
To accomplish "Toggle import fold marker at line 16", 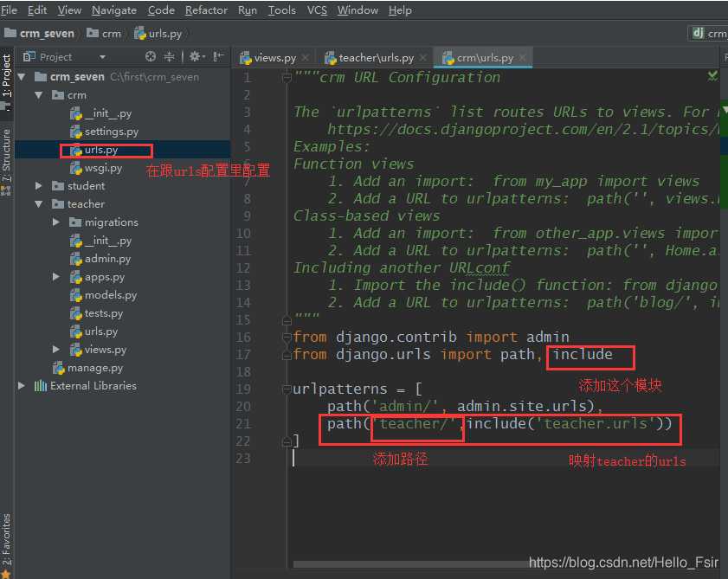I will click(x=287, y=337).
